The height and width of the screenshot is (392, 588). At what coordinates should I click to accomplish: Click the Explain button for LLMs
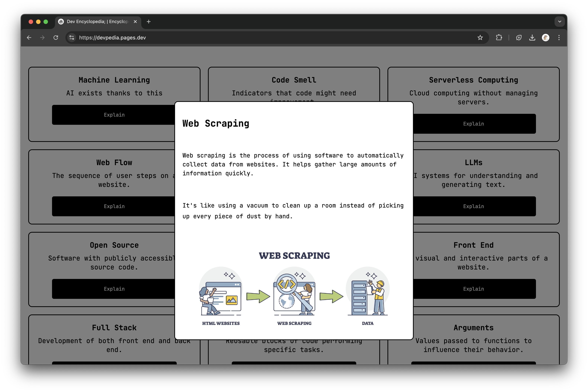tap(474, 206)
